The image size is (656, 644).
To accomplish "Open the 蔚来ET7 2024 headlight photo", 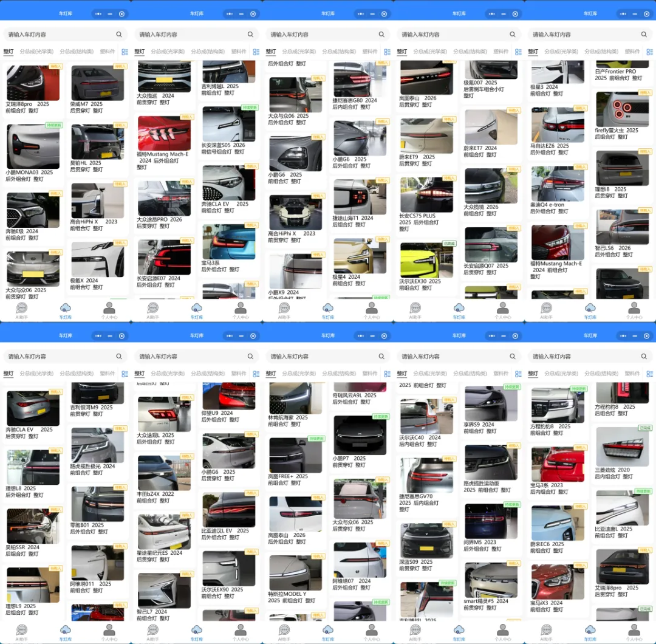I will pos(491,127).
